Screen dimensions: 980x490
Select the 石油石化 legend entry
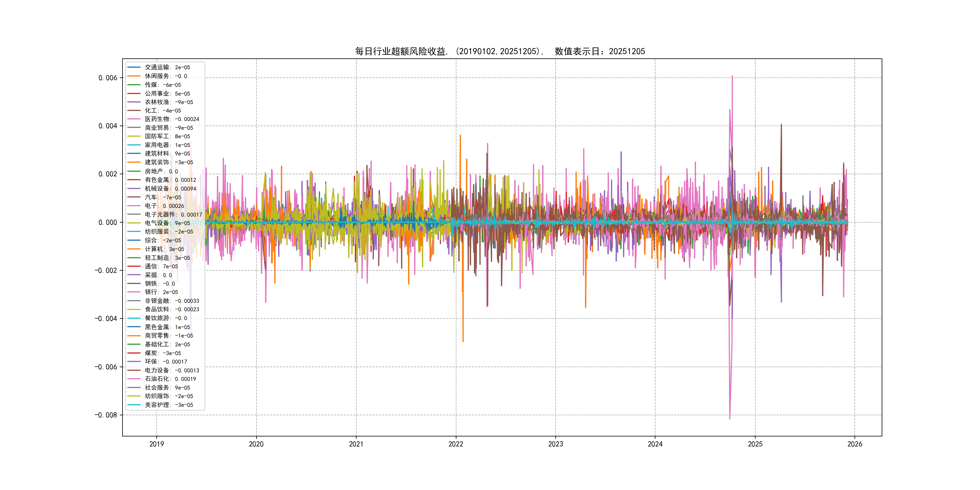click(x=170, y=379)
